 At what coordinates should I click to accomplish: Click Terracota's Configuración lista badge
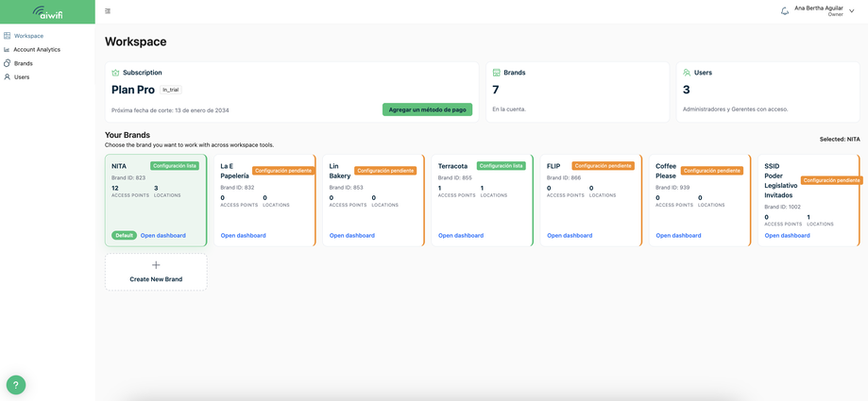501,165
